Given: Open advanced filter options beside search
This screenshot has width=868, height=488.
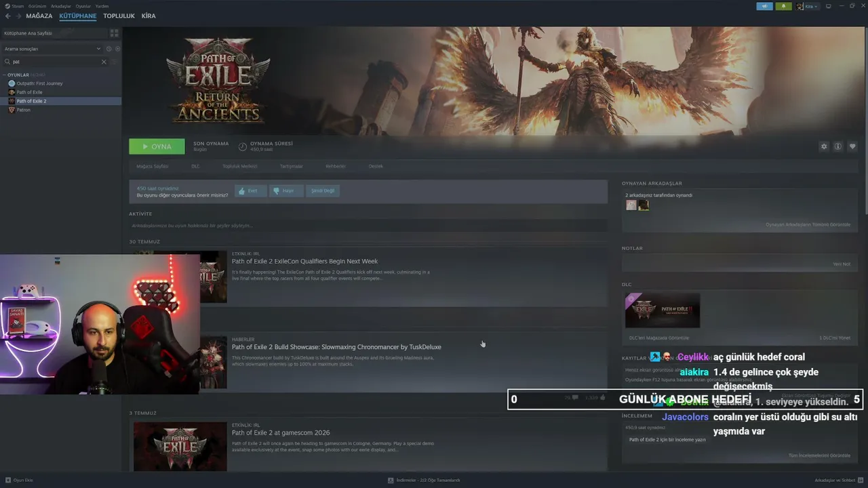Looking at the screenshot, I should pyautogui.click(x=114, y=62).
